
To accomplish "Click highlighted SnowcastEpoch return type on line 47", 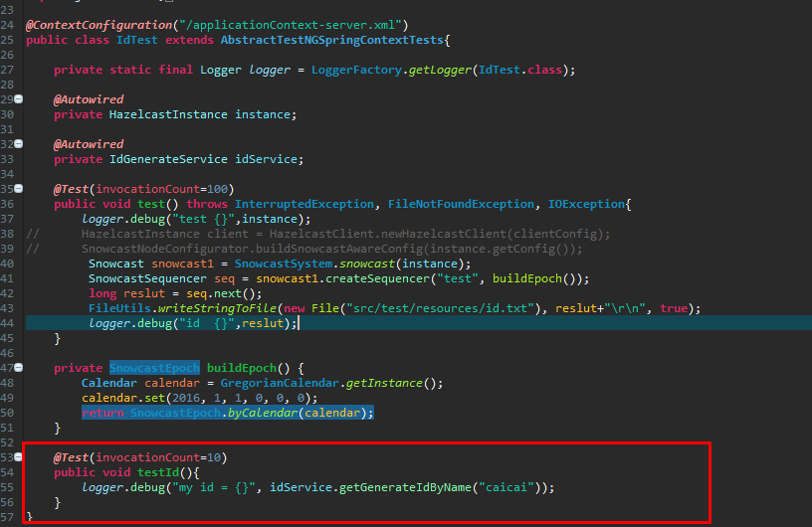I will point(154,368).
